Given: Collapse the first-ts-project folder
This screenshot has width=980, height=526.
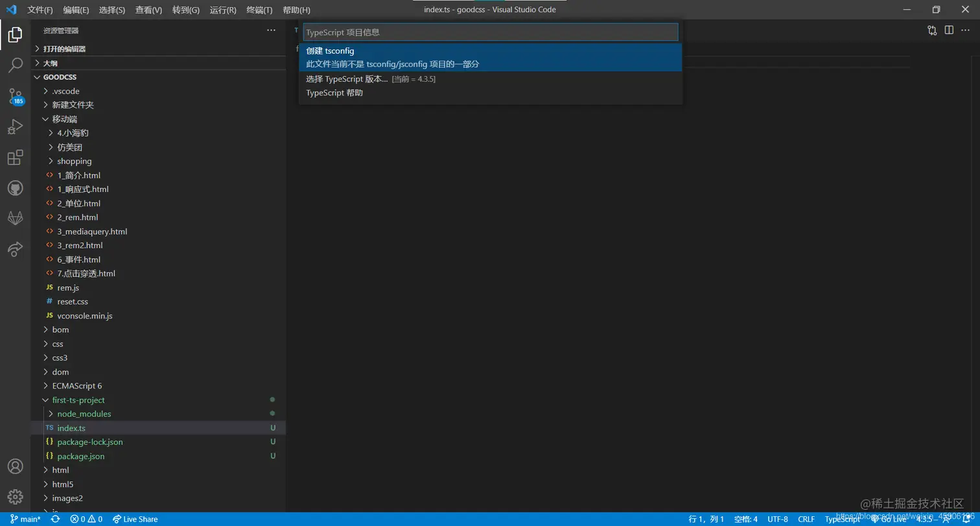Looking at the screenshot, I should click(159, 400).
